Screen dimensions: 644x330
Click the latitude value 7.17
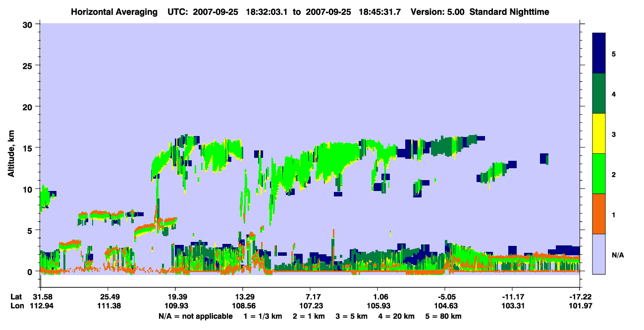[310, 297]
